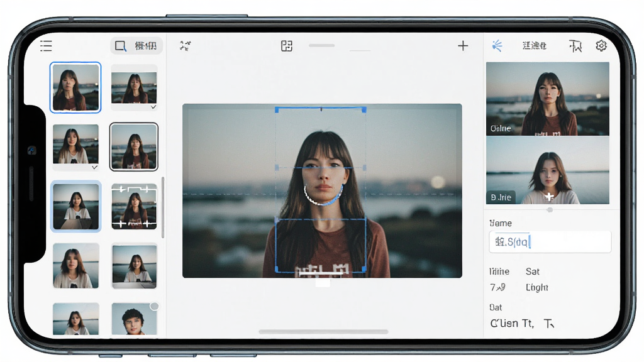Open the settings gear icon
This screenshot has height=362, width=644.
point(601,45)
